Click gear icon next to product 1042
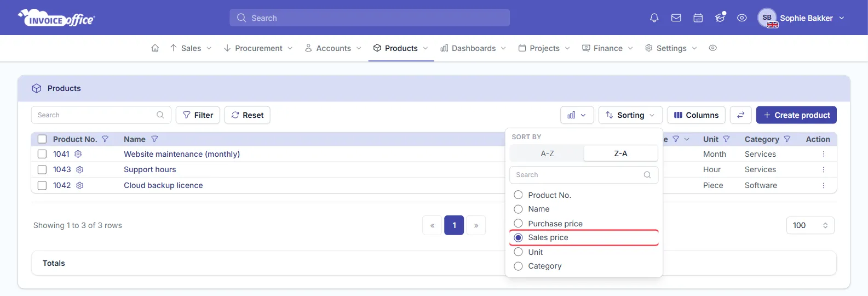 tap(79, 186)
